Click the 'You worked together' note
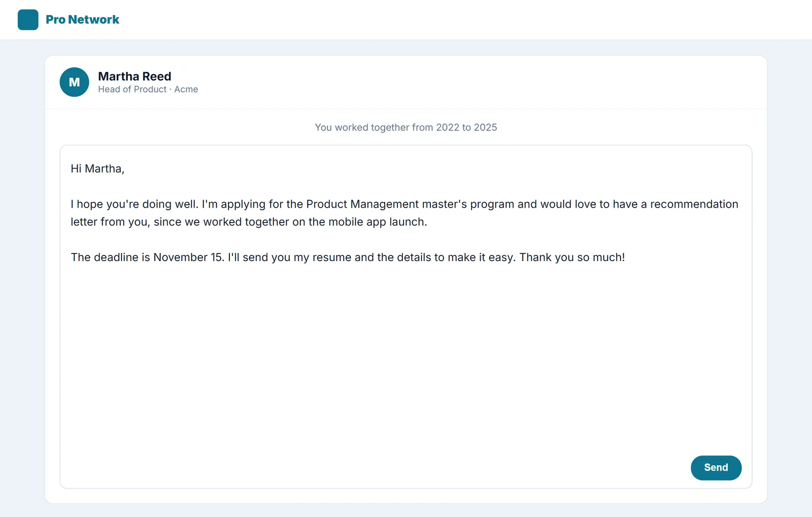Screen dimensions: 812x517 (406, 127)
